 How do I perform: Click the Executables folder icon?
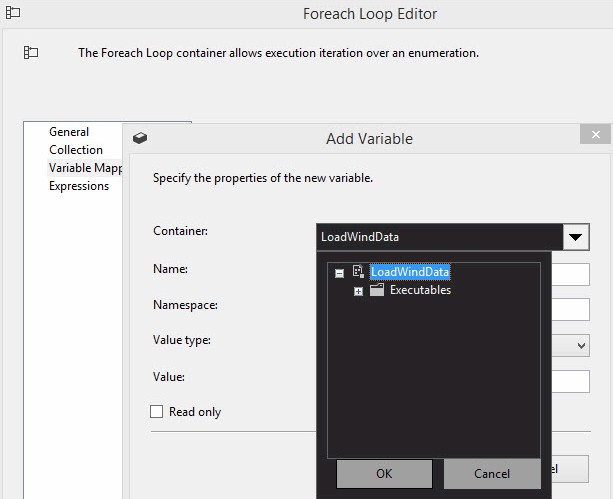(x=377, y=290)
